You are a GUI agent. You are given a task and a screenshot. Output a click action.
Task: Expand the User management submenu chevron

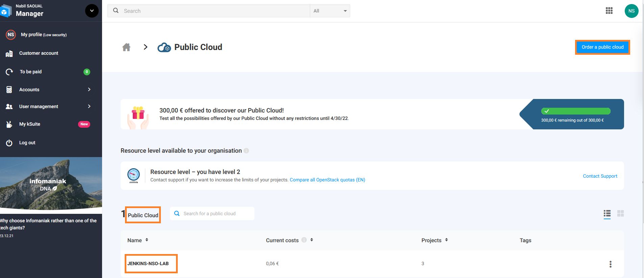click(x=89, y=106)
